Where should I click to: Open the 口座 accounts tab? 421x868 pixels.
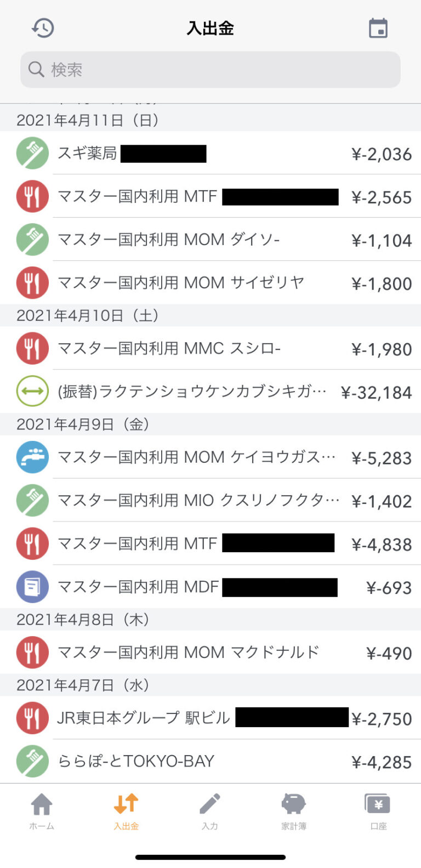pyautogui.click(x=378, y=812)
